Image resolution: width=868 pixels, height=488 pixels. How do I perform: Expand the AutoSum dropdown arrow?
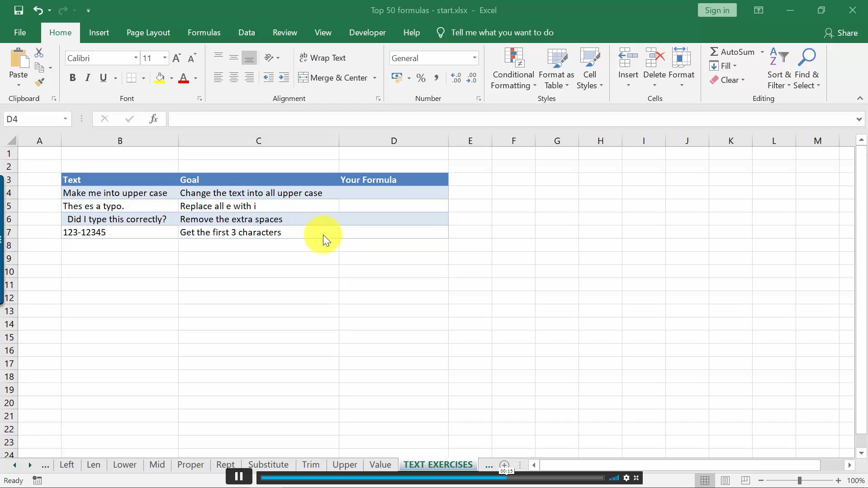762,52
